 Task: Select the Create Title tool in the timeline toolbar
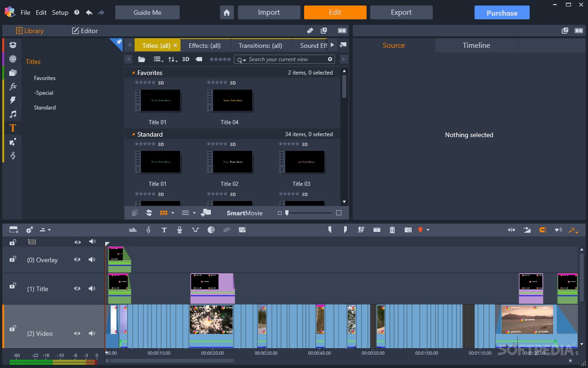point(164,230)
